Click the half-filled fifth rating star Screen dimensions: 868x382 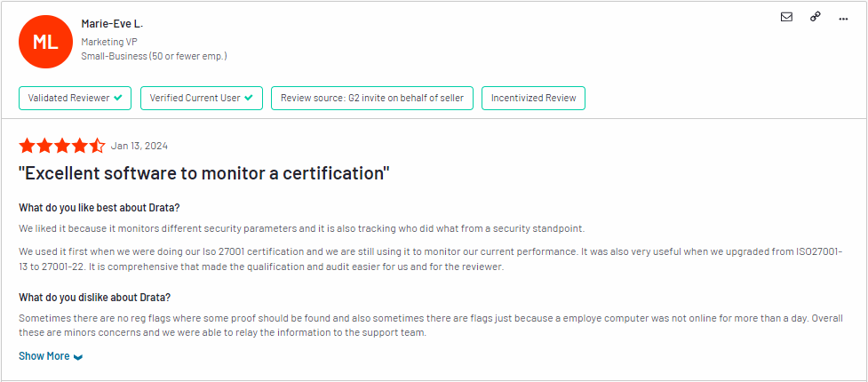[97, 147]
